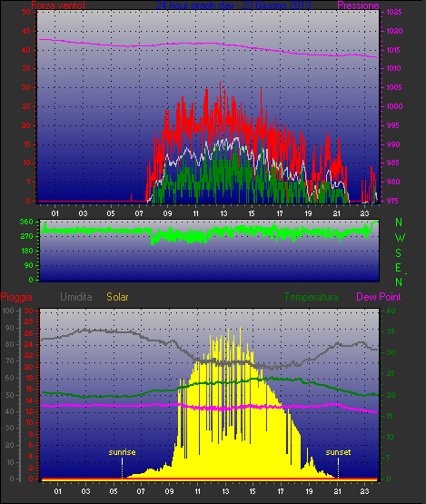
Task: Click the 1015 pressure scale value
Action: coord(394,50)
